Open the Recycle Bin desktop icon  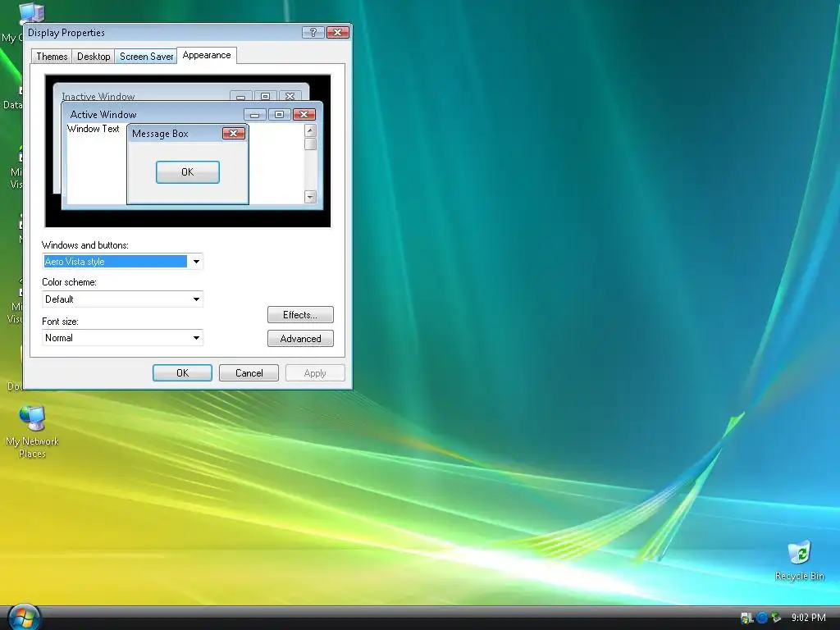coord(799,561)
